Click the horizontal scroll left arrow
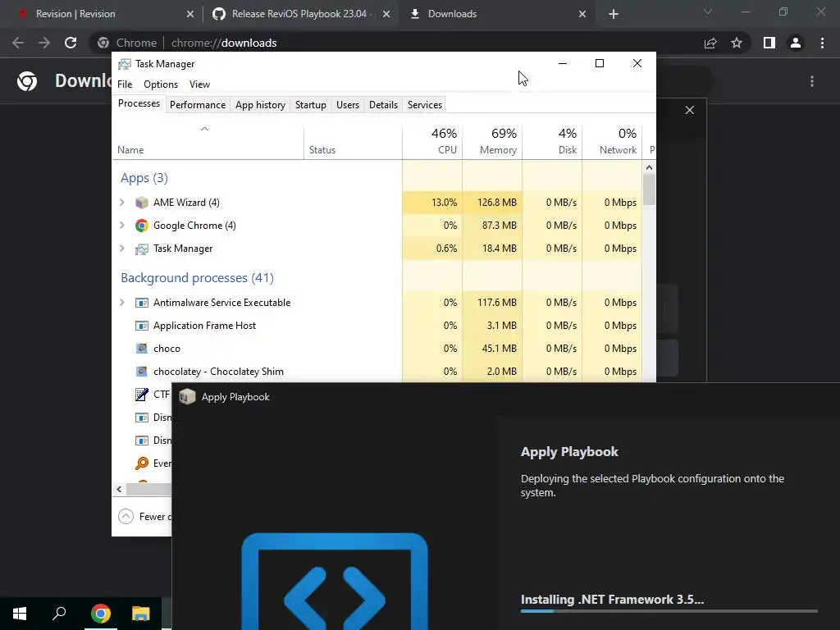Screen dimensions: 840x630 (119, 489)
